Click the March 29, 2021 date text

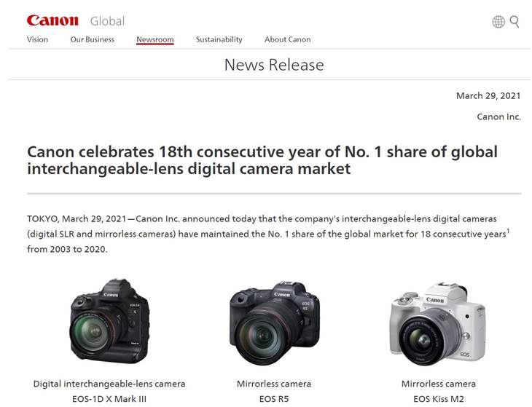tap(488, 96)
